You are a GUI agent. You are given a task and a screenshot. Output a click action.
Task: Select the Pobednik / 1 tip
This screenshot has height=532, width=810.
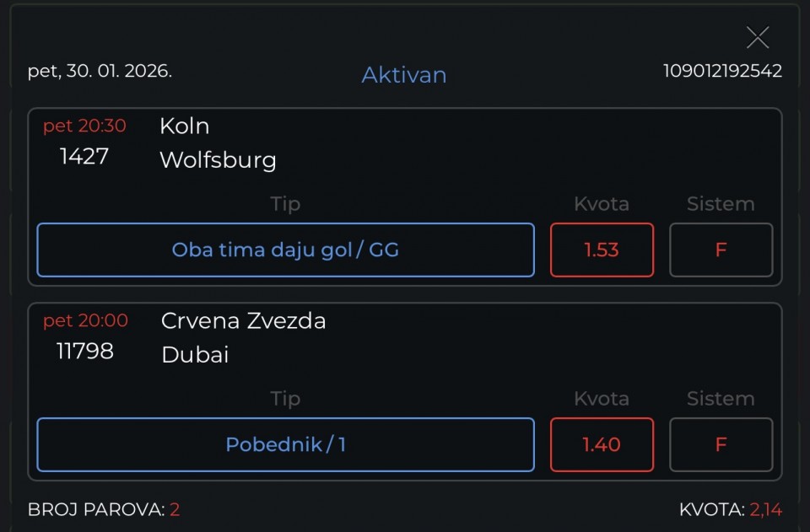pyautogui.click(x=285, y=444)
